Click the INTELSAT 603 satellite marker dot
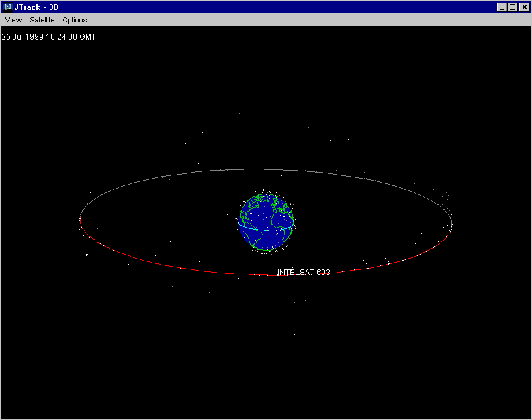Screen dimensions: 532x420 pyautogui.click(x=277, y=274)
